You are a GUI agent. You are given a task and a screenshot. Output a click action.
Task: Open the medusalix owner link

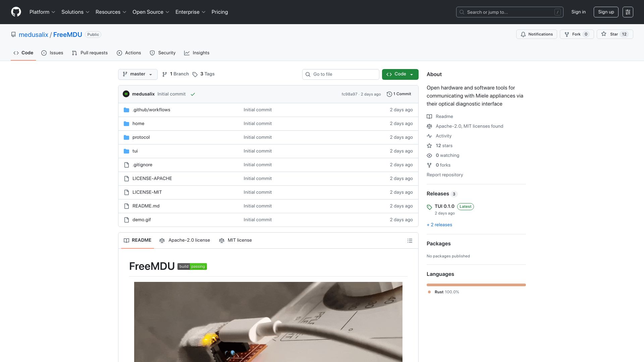click(x=34, y=35)
